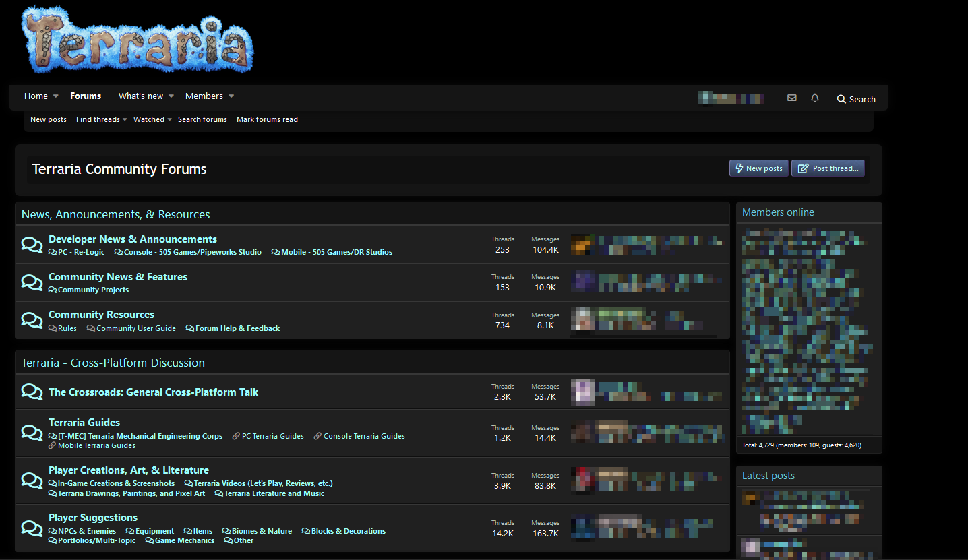Screen dimensions: 968x560
Task: Click the Player Suggestions forum icon
Action: [32, 528]
